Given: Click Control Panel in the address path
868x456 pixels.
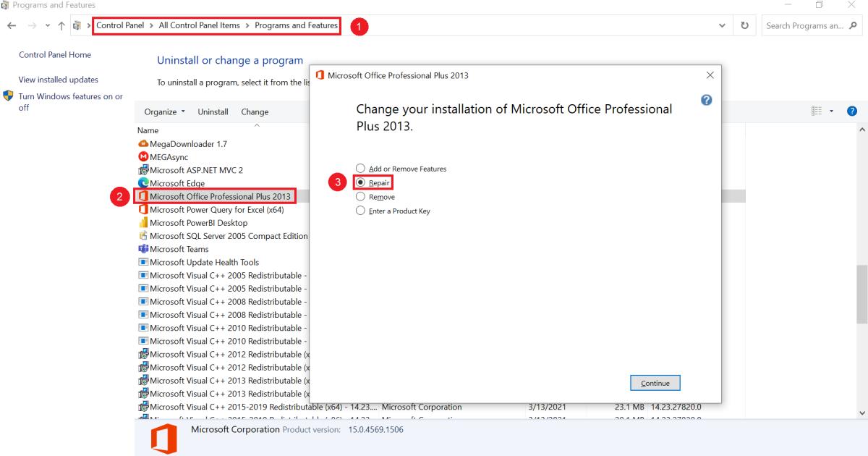Looking at the screenshot, I should pyautogui.click(x=121, y=25).
